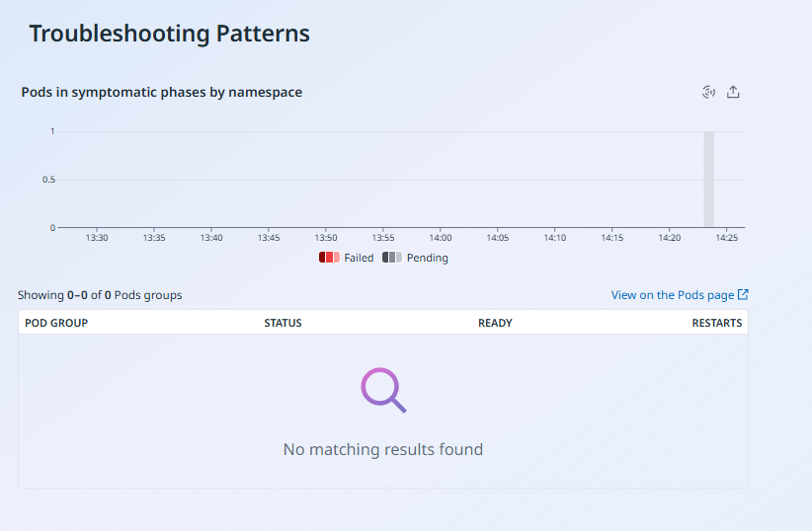The height and width of the screenshot is (531, 812).
Task: Click the Troubleshooting Patterns heading
Action: 169,34
